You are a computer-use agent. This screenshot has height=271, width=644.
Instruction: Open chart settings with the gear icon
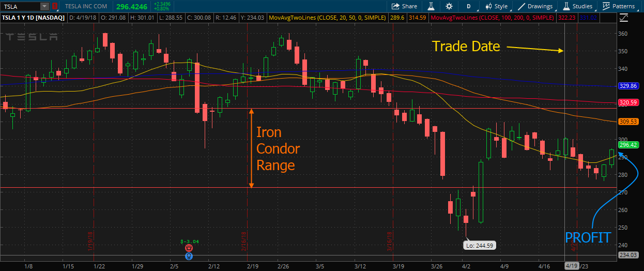tap(449, 7)
